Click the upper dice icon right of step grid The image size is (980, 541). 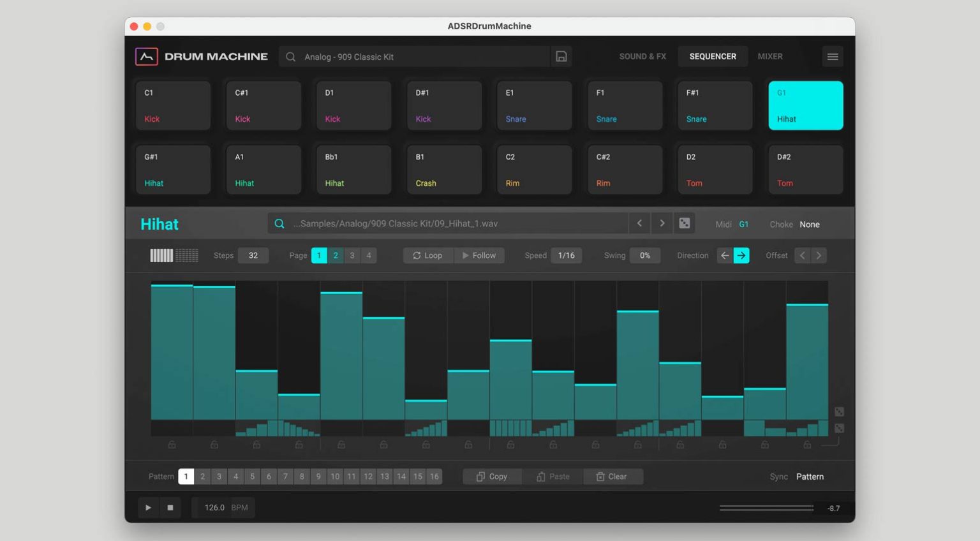click(x=839, y=411)
